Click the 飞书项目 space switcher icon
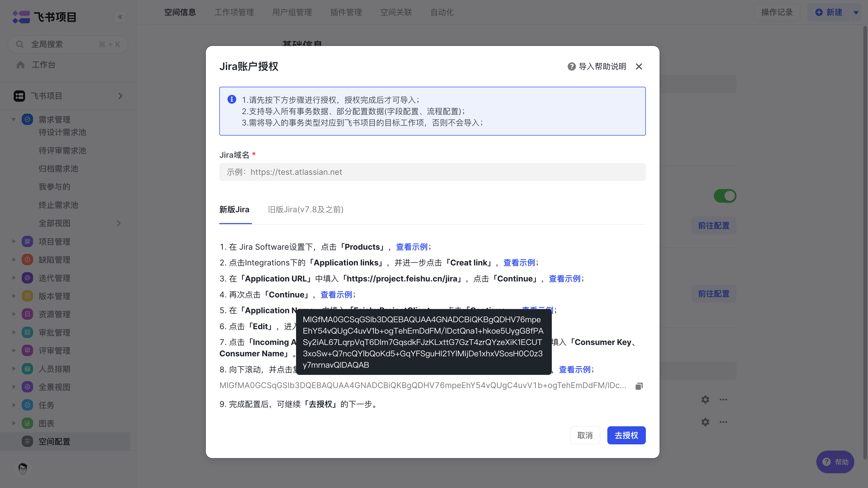The image size is (868, 488). click(19, 96)
